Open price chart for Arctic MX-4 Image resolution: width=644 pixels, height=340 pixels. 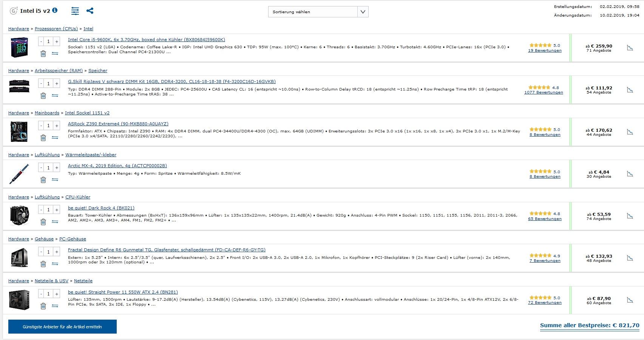630,174
